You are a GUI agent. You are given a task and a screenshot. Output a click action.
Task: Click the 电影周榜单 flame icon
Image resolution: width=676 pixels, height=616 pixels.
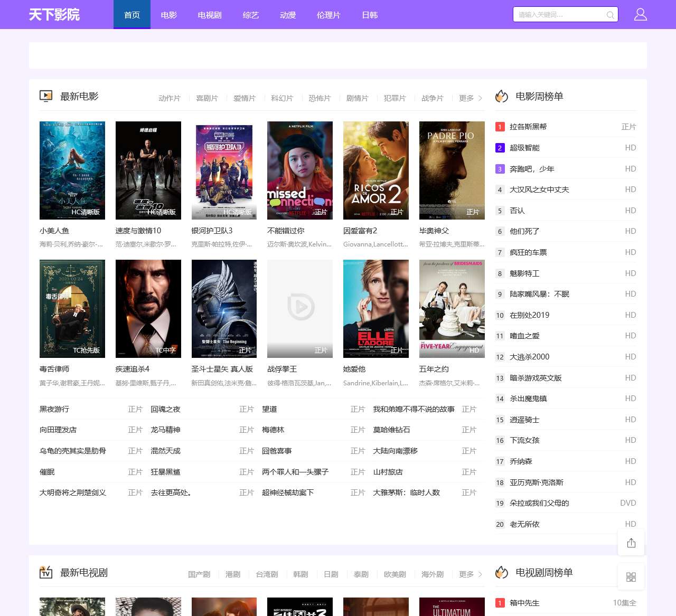point(502,96)
